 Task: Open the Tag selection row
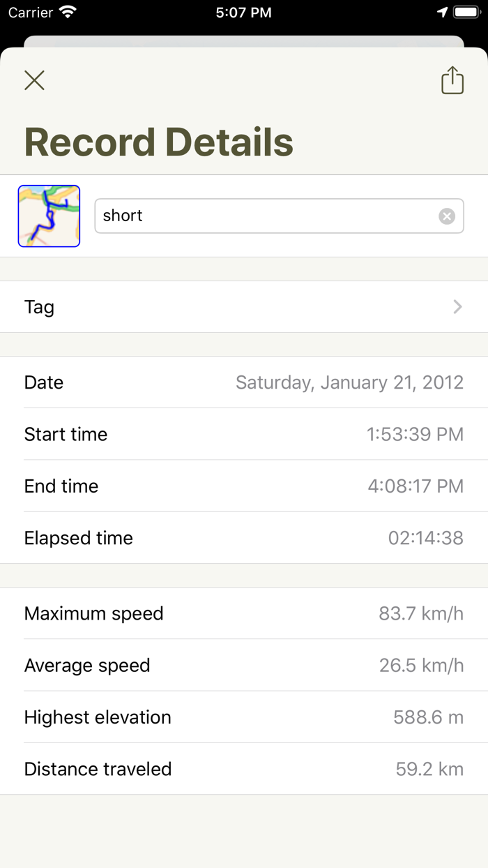click(x=244, y=307)
